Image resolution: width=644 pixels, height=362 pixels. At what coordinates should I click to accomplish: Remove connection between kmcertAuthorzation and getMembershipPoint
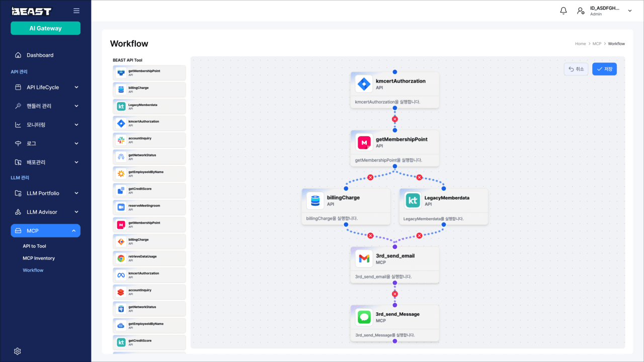tap(395, 119)
